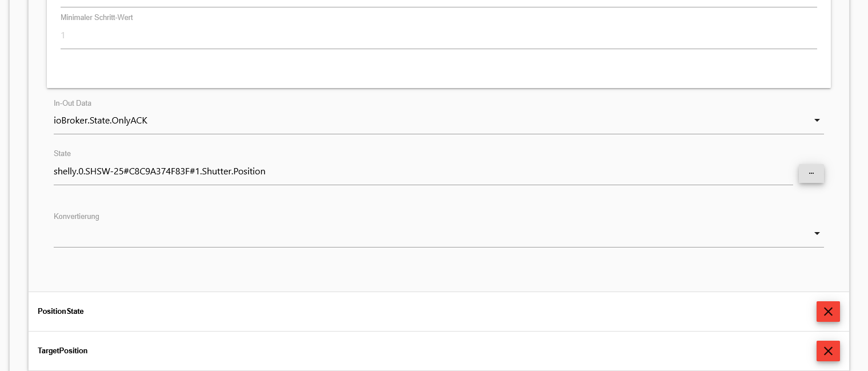The height and width of the screenshot is (371, 868).
Task: Expand the TargetPosition row
Action: (x=400, y=351)
